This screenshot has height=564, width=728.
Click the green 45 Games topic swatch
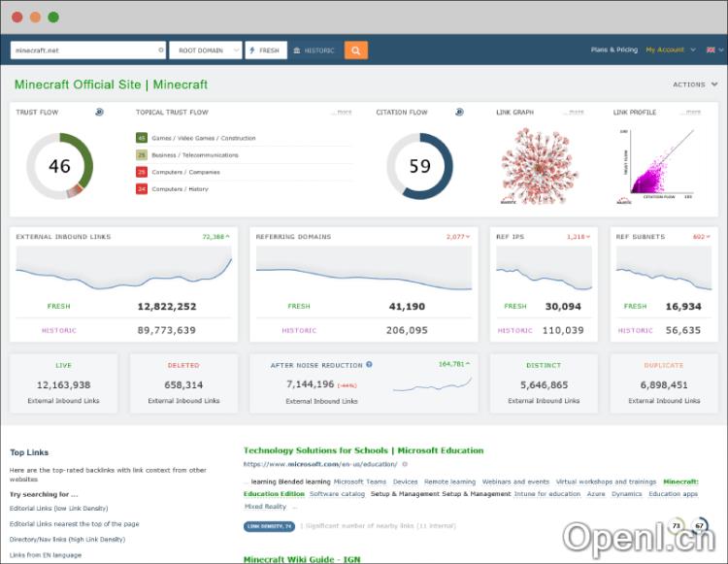point(142,139)
